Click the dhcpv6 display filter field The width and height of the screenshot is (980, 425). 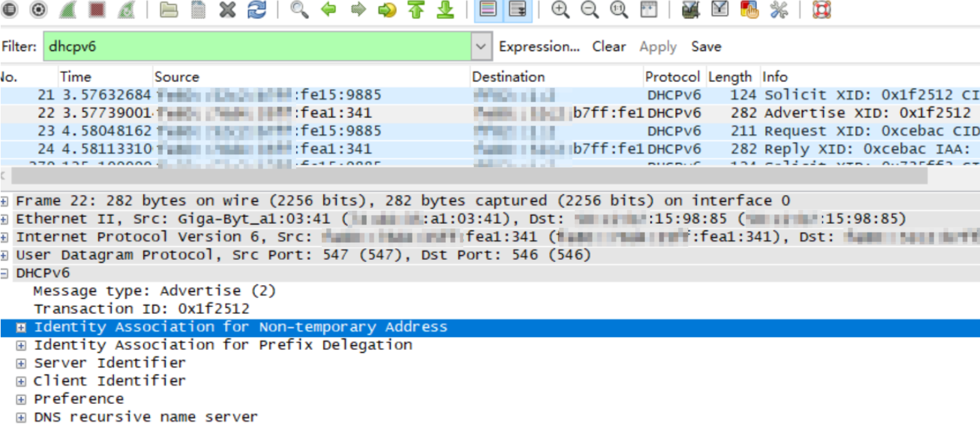(x=257, y=46)
